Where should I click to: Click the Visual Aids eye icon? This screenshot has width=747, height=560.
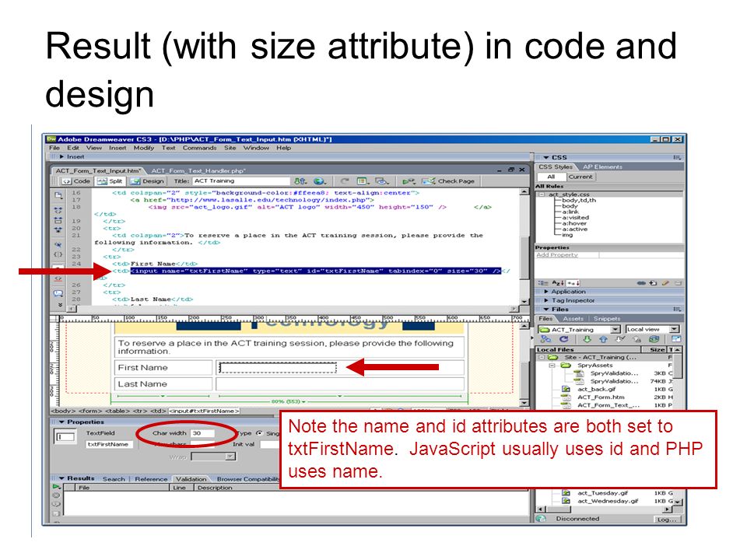382,181
